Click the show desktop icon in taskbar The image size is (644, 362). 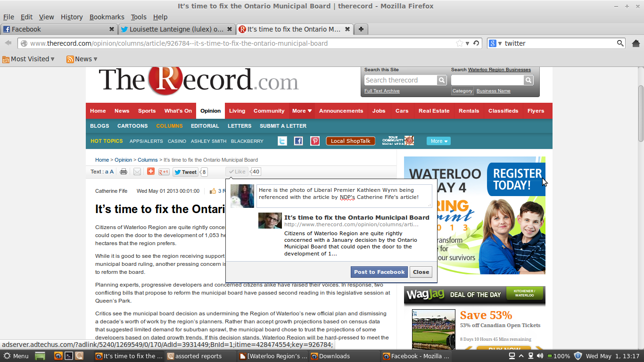40,356
